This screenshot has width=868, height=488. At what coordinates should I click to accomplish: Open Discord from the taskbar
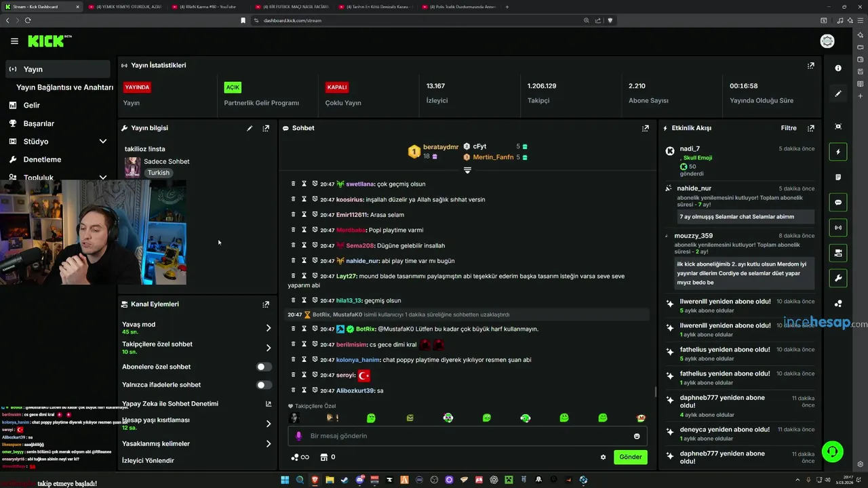point(359,480)
